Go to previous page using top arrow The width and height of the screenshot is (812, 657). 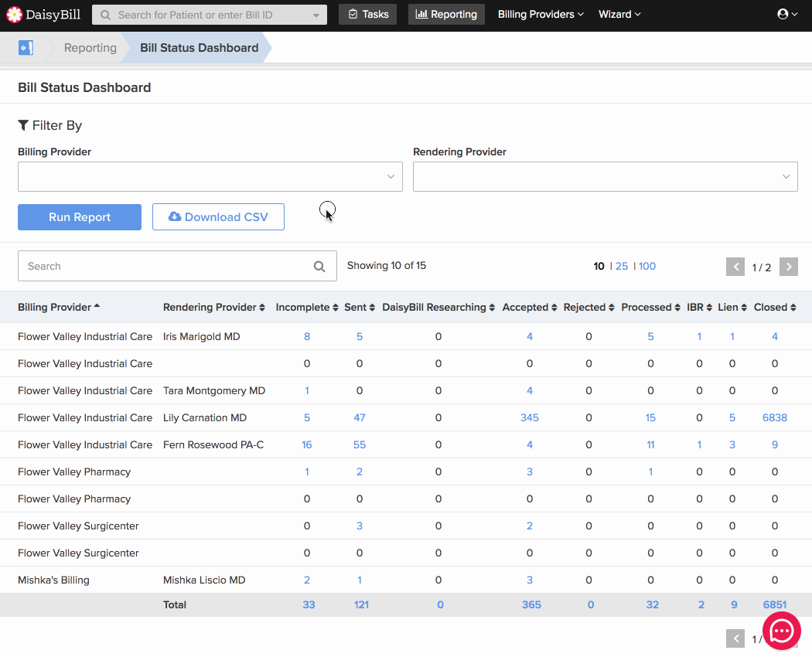click(x=735, y=267)
